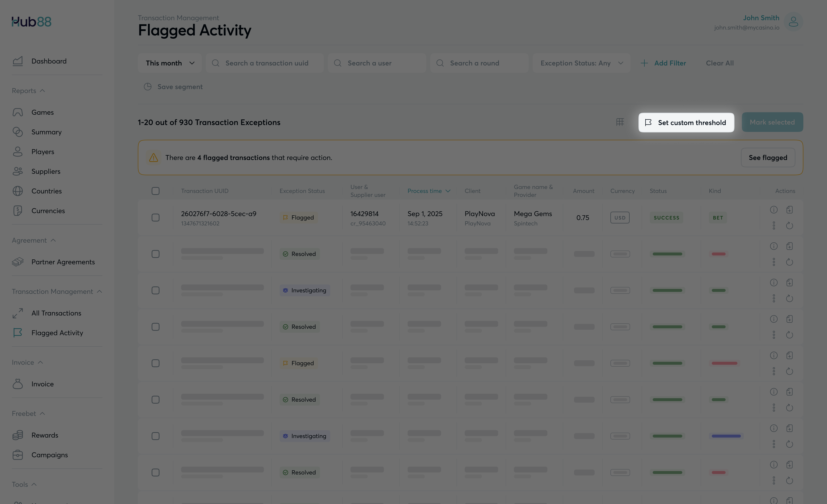Open the This month date dropdown

pyautogui.click(x=170, y=63)
